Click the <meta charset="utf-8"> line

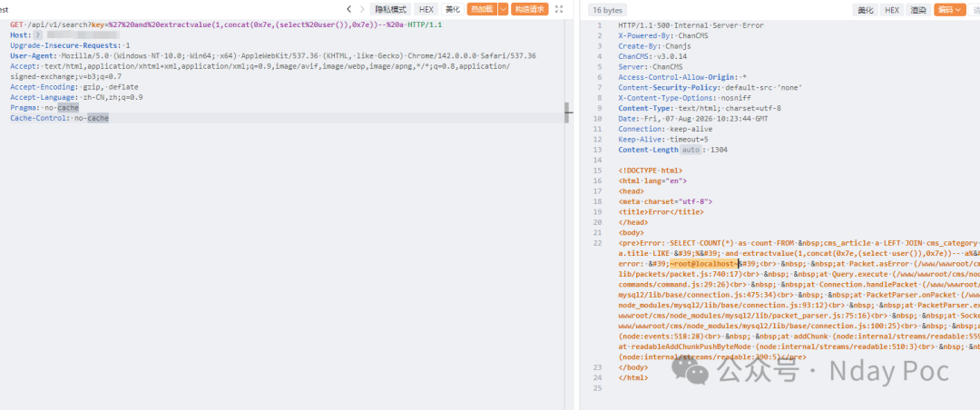click(665, 201)
